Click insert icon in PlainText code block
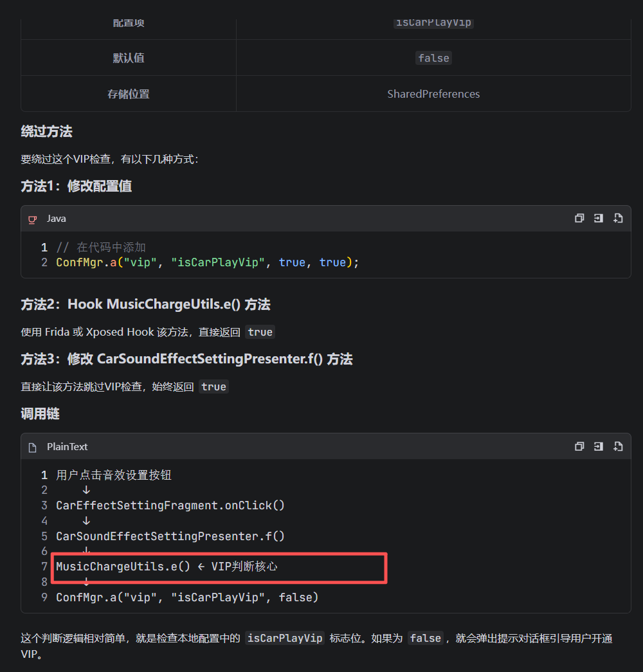This screenshot has height=672, width=643. pos(598,447)
